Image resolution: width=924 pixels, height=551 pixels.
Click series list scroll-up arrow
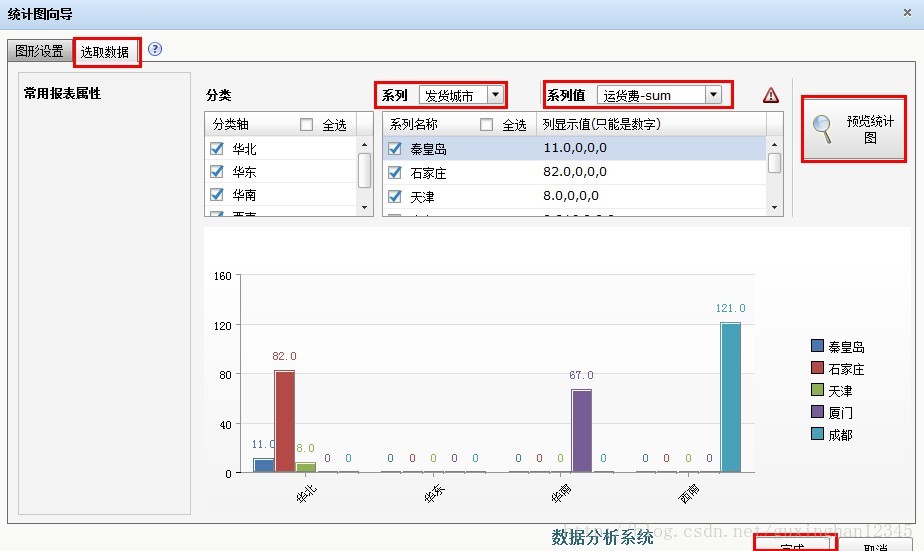[774, 144]
